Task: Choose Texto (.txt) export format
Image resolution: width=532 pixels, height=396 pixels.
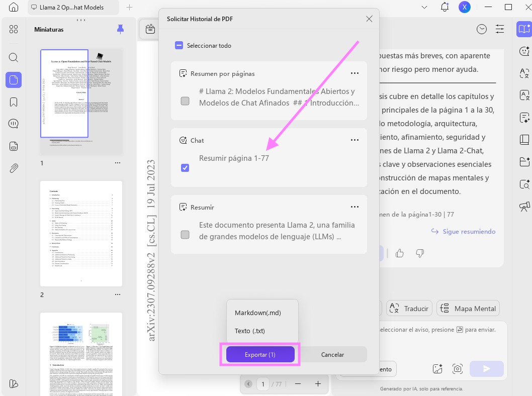Action: 250,331
